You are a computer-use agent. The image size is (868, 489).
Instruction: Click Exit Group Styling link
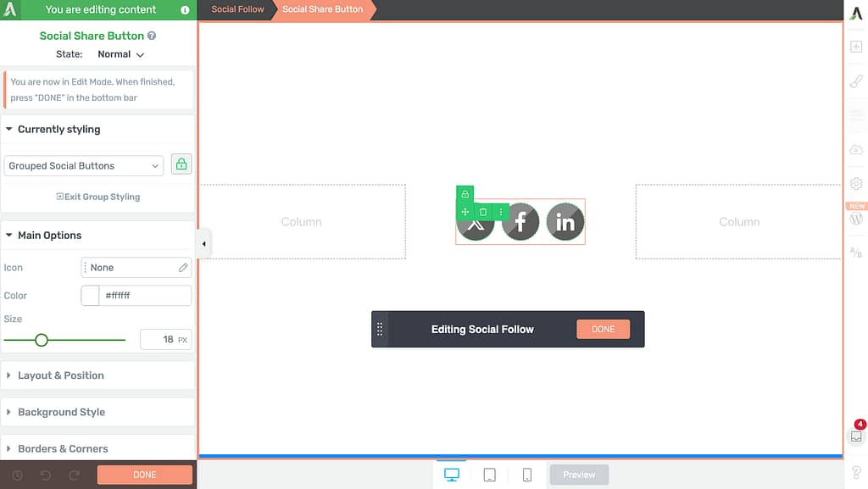pos(98,197)
